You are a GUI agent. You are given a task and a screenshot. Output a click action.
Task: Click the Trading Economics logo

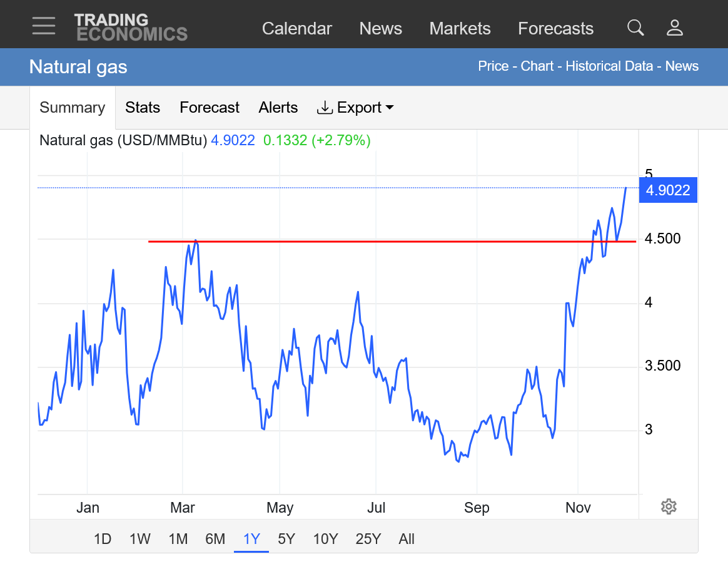pos(131,28)
